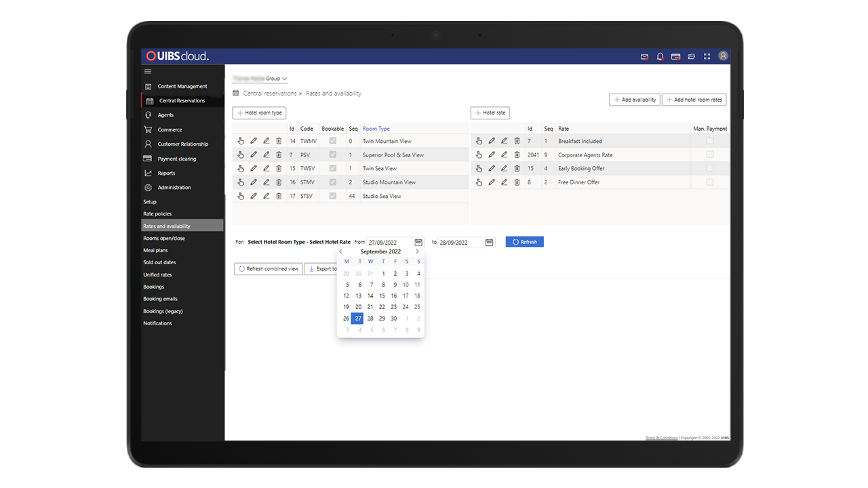The image size is (868, 488).
Task: Toggle Bookable checkbox for Twin Sea View
Action: tap(332, 168)
